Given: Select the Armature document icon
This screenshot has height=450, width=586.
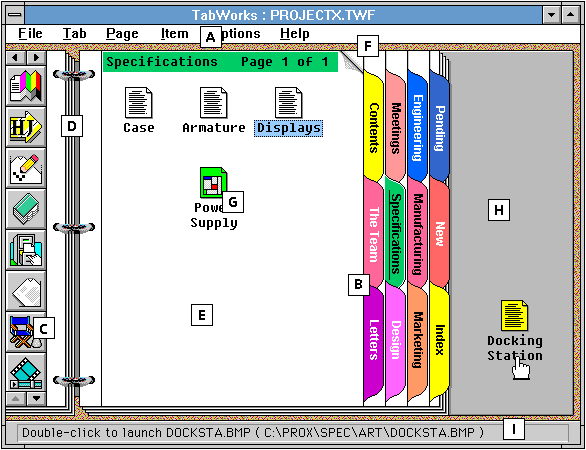Looking at the screenshot, I should [x=214, y=102].
